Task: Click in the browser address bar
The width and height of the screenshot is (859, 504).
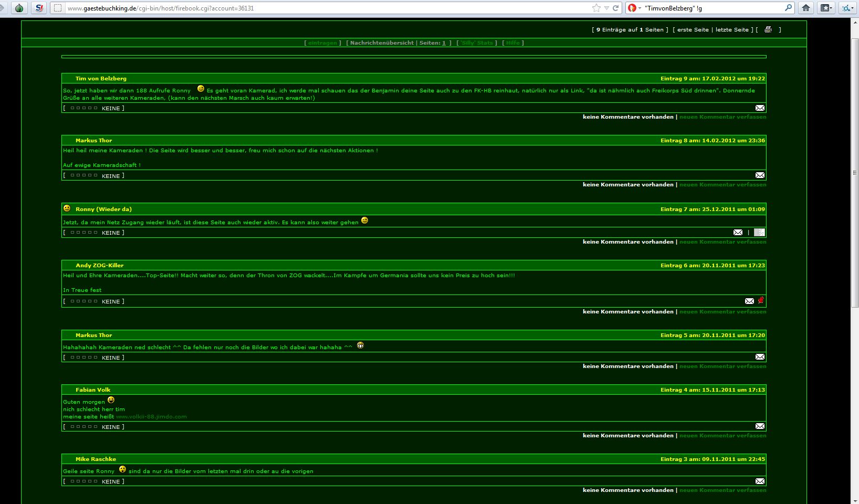Action: (315, 8)
